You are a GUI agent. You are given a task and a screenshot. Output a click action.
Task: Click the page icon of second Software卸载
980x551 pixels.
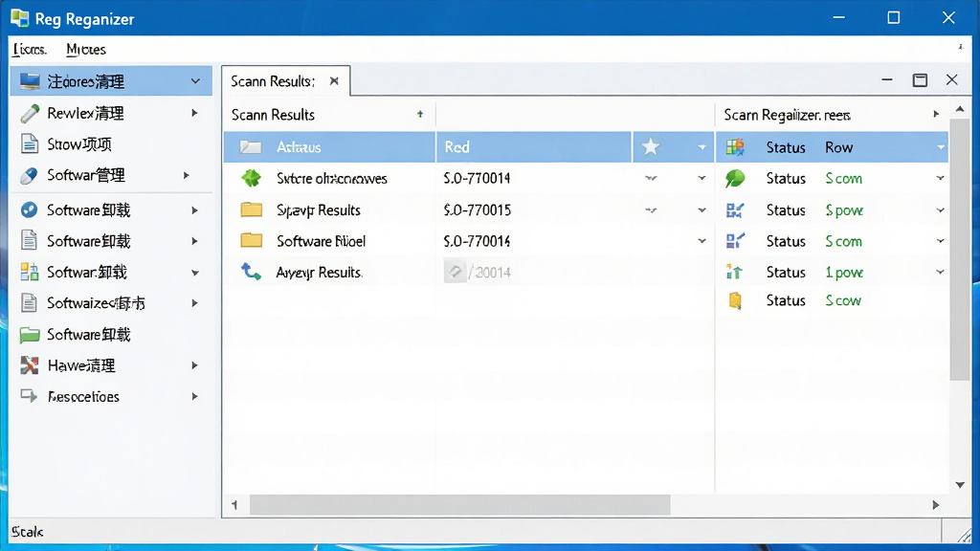pos(29,240)
